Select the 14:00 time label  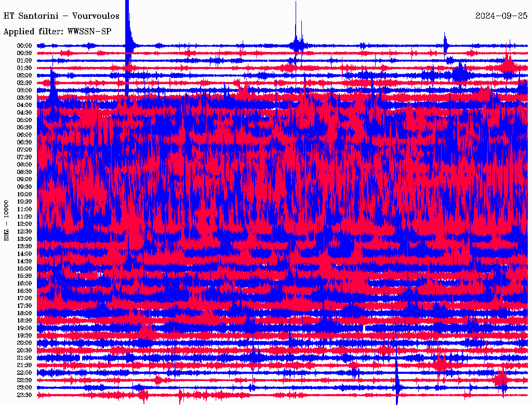click(24, 254)
